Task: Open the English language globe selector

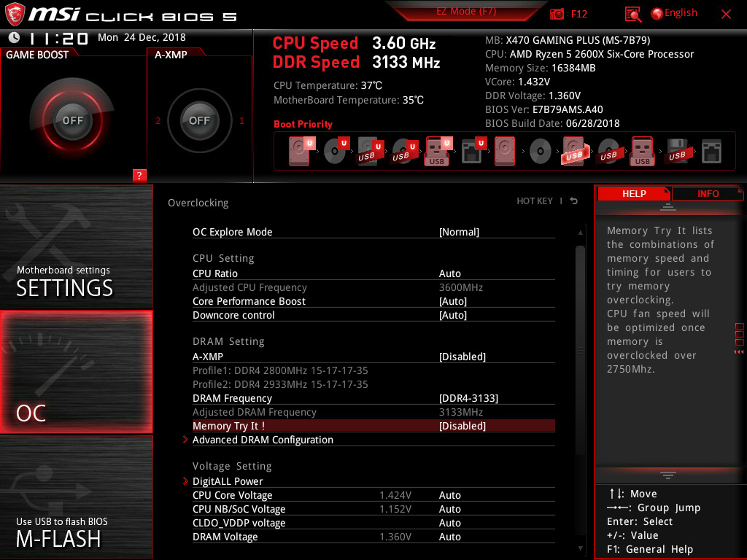Action: pyautogui.click(x=674, y=13)
